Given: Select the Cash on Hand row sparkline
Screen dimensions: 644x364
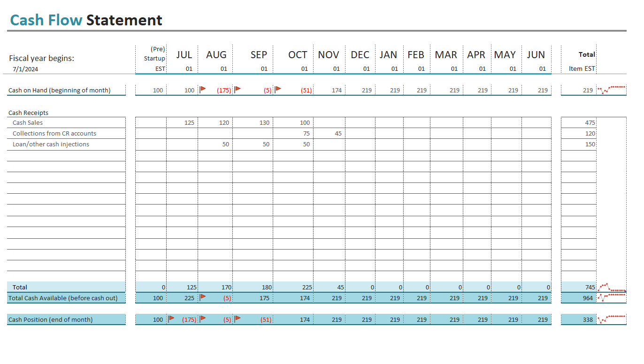Looking at the screenshot, I should click(x=611, y=89).
